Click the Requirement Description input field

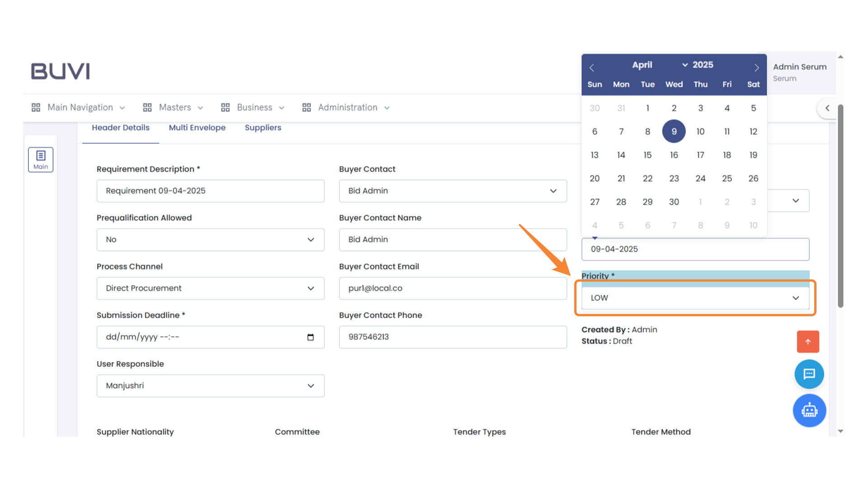(210, 191)
